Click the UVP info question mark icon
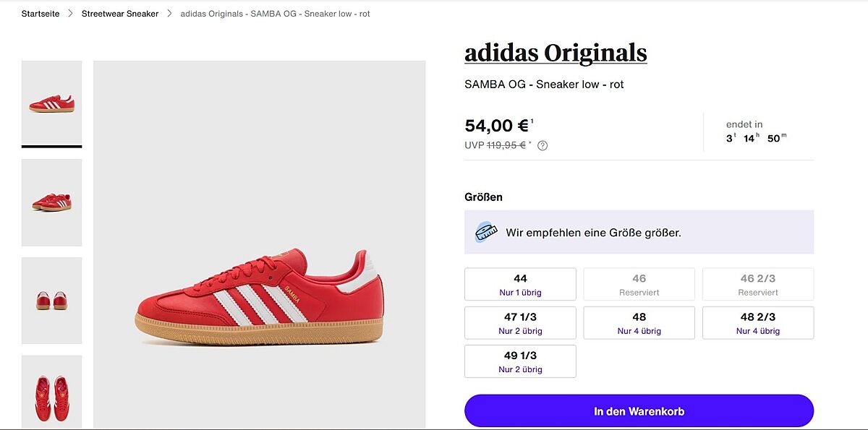868x430 pixels. click(x=542, y=145)
